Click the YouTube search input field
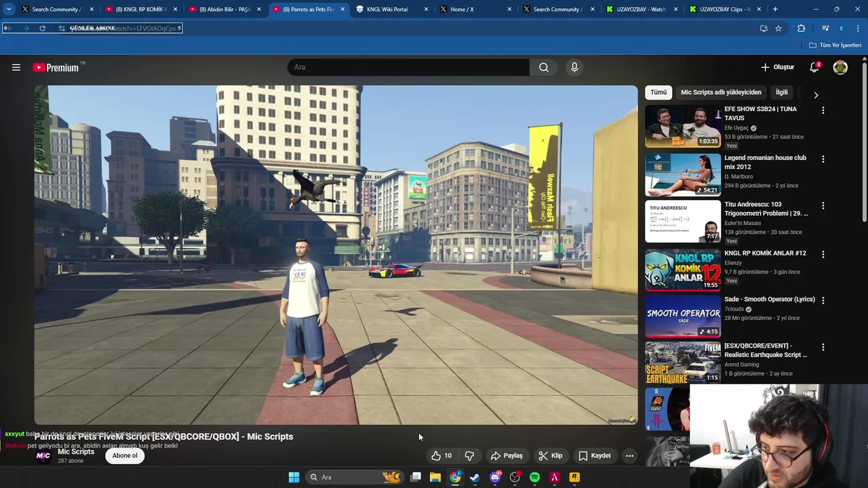 point(408,67)
